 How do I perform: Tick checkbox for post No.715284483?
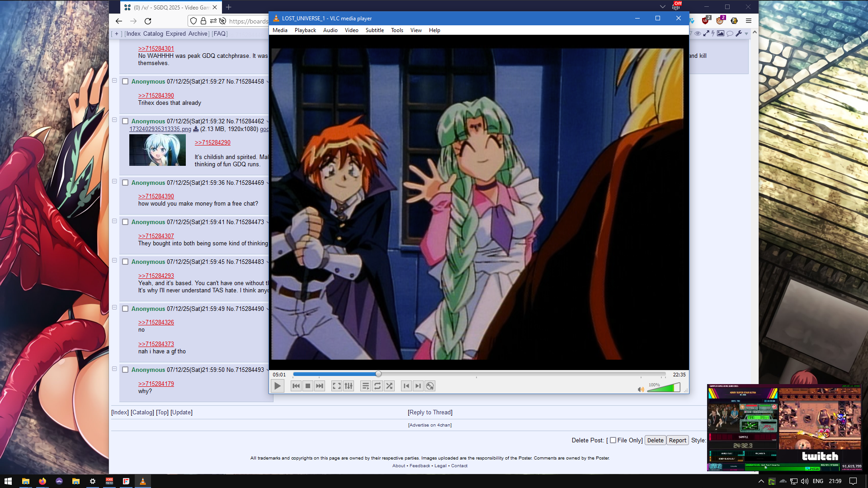(x=125, y=262)
